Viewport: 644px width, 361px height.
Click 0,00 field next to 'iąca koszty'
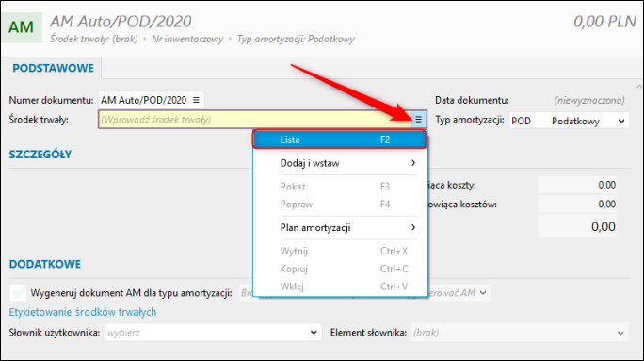(x=577, y=185)
